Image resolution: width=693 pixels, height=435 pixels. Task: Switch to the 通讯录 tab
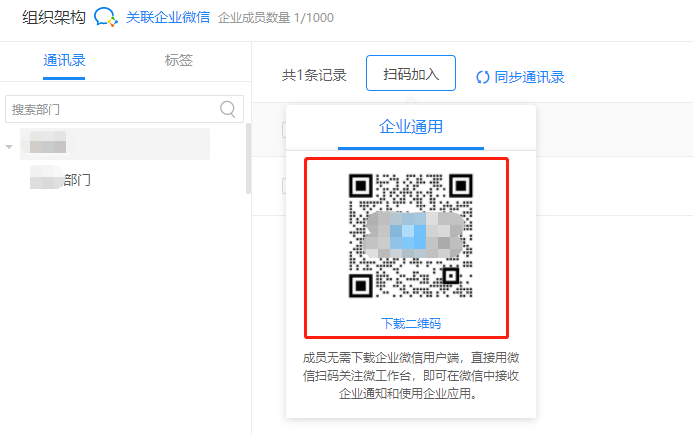(64, 60)
